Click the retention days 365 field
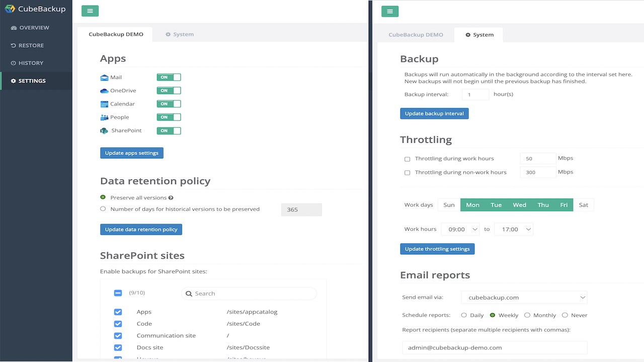This screenshot has width=644, height=362. [301, 210]
